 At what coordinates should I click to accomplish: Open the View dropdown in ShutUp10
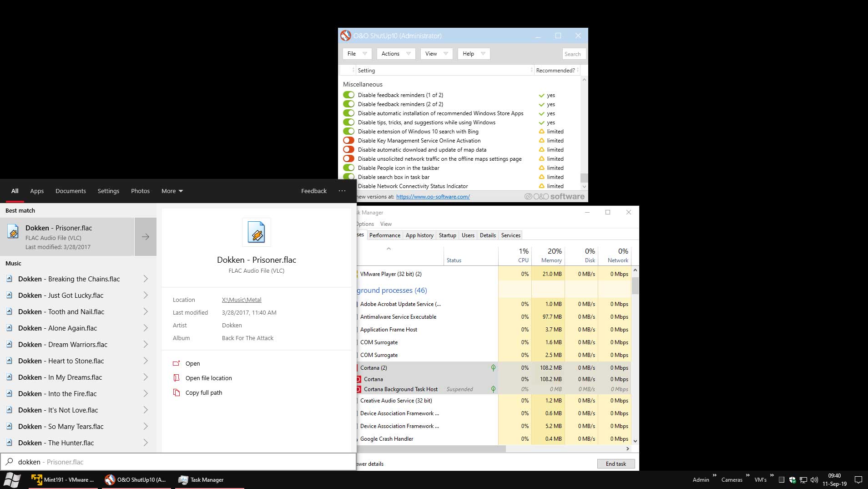pos(436,54)
